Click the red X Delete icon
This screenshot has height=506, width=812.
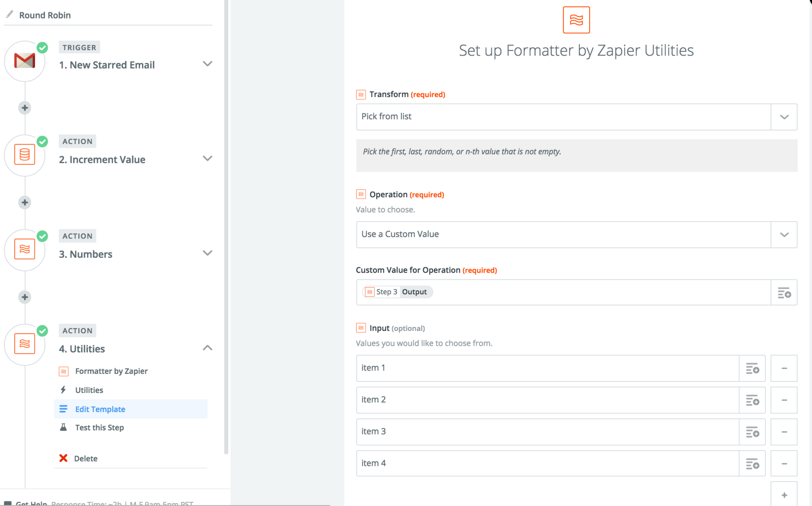pyautogui.click(x=63, y=458)
